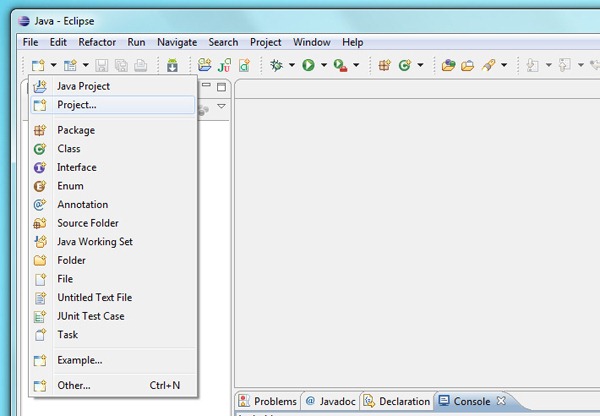Click the Search flashlight toolbar icon
600x416 pixels.
[x=488, y=65]
